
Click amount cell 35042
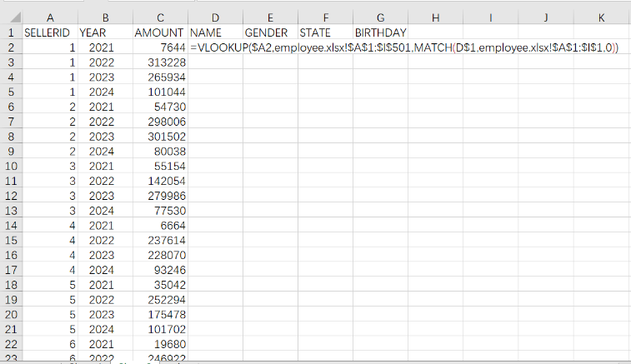[x=160, y=285]
